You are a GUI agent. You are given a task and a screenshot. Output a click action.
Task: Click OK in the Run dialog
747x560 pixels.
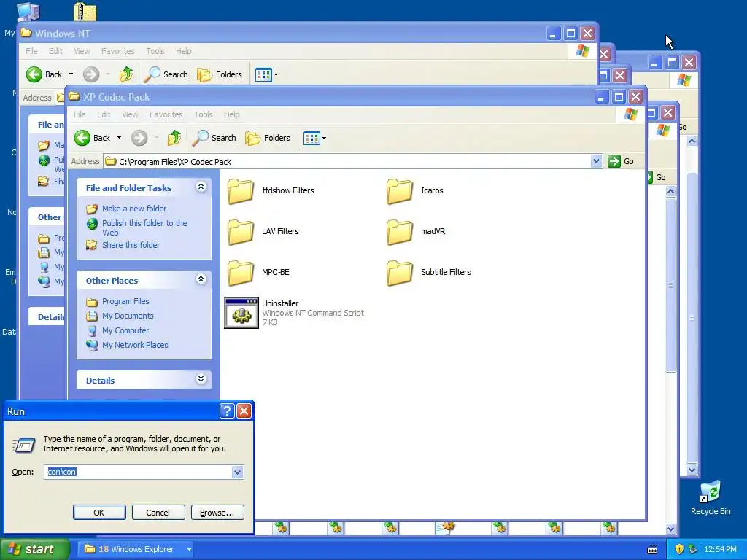pyautogui.click(x=99, y=513)
